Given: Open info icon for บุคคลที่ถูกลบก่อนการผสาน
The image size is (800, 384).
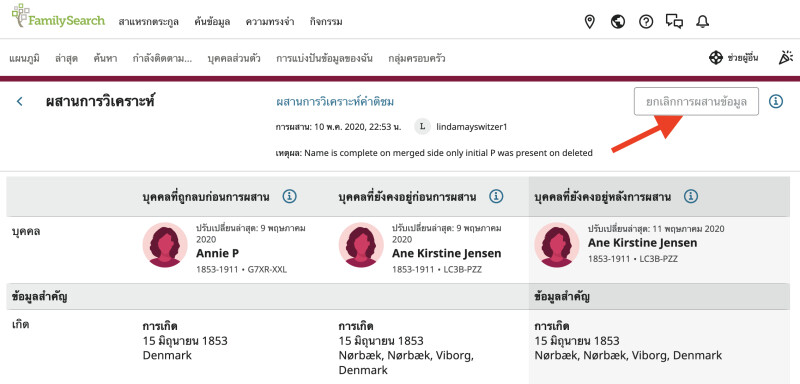Looking at the screenshot, I should [290, 196].
